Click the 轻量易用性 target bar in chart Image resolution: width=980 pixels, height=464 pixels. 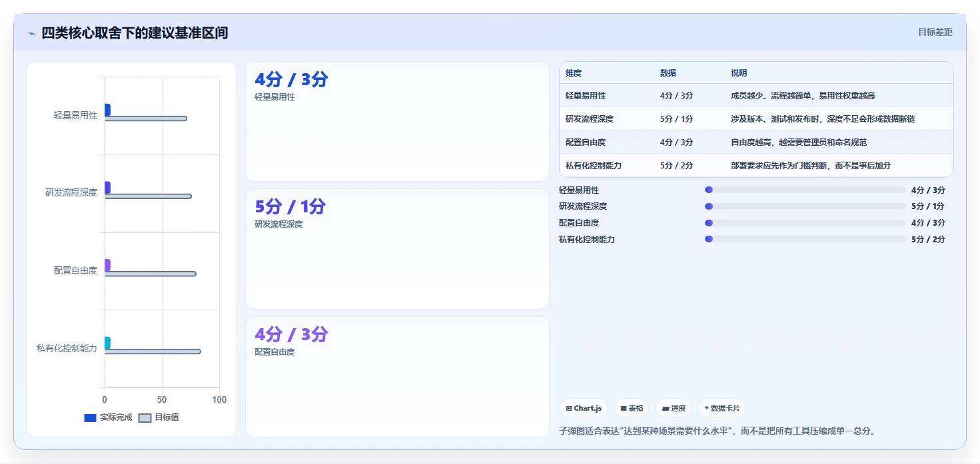[145, 118]
